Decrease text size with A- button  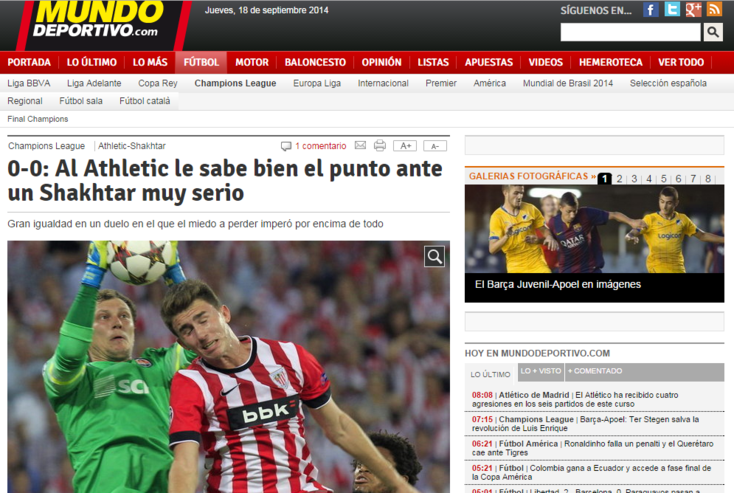point(435,146)
